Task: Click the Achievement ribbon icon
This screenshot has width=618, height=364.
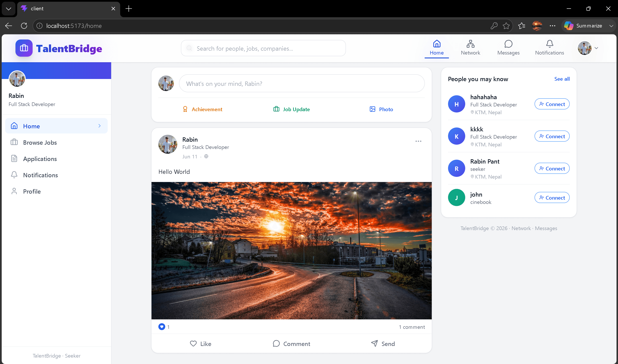Action: 185,109
